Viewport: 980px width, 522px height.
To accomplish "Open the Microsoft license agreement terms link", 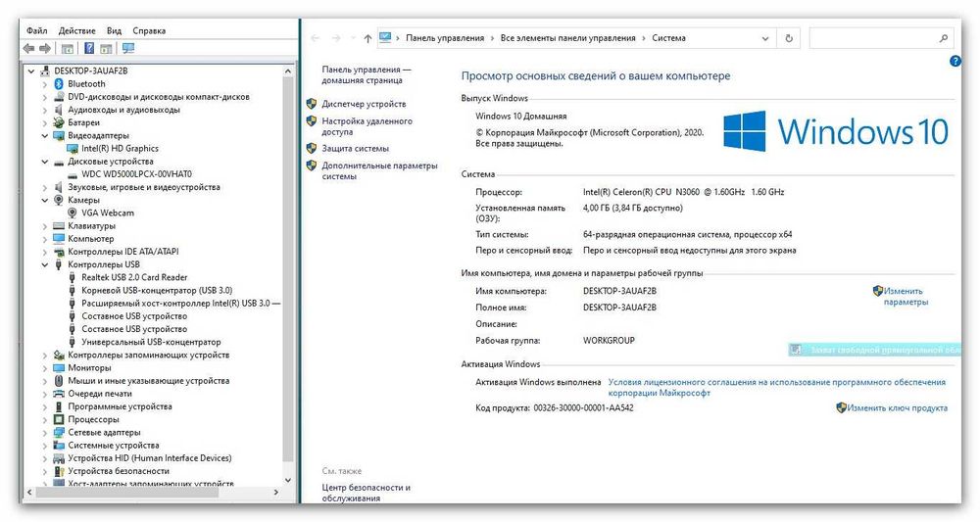I will (776, 387).
